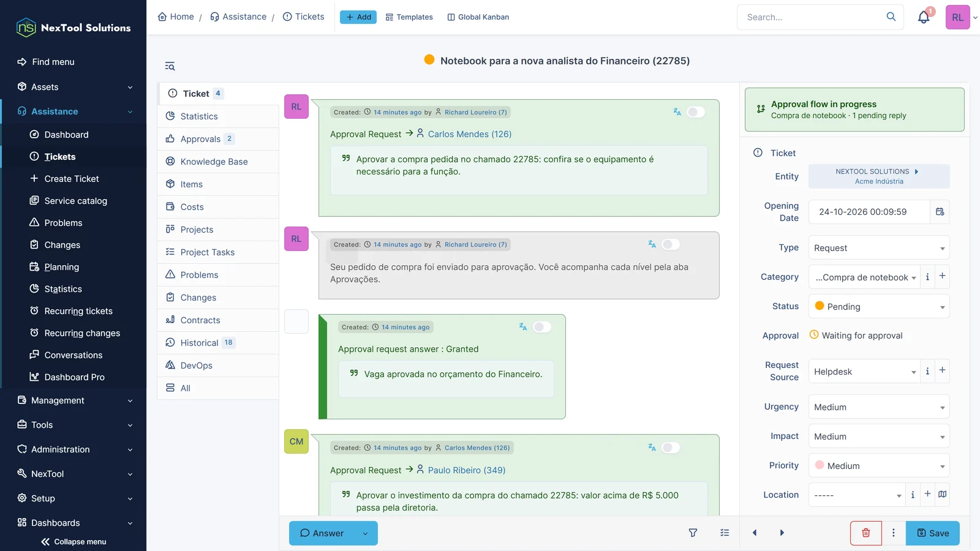Open the Type dropdown showing Request
980x551 pixels.
[x=879, y=248]
